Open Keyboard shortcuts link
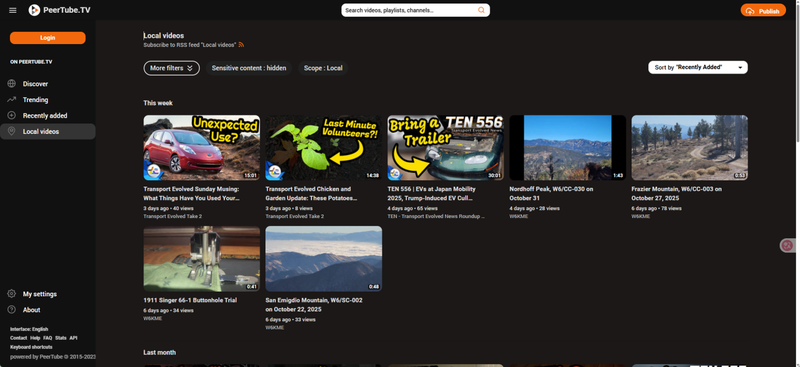Screen dimensions: 800x367 pyautogui.click(x=31, y=347)
